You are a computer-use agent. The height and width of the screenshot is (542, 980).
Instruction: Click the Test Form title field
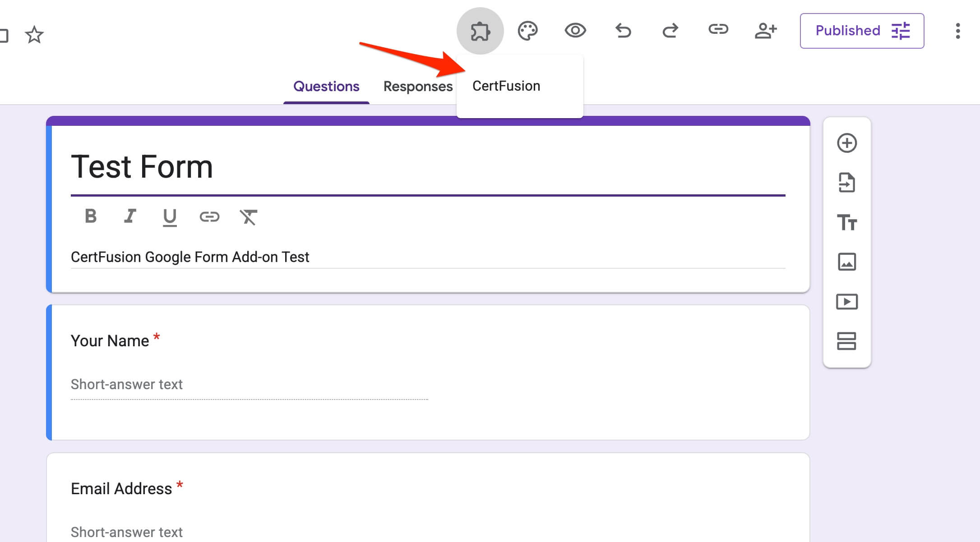pyautogui.click(x=142, y=167)
